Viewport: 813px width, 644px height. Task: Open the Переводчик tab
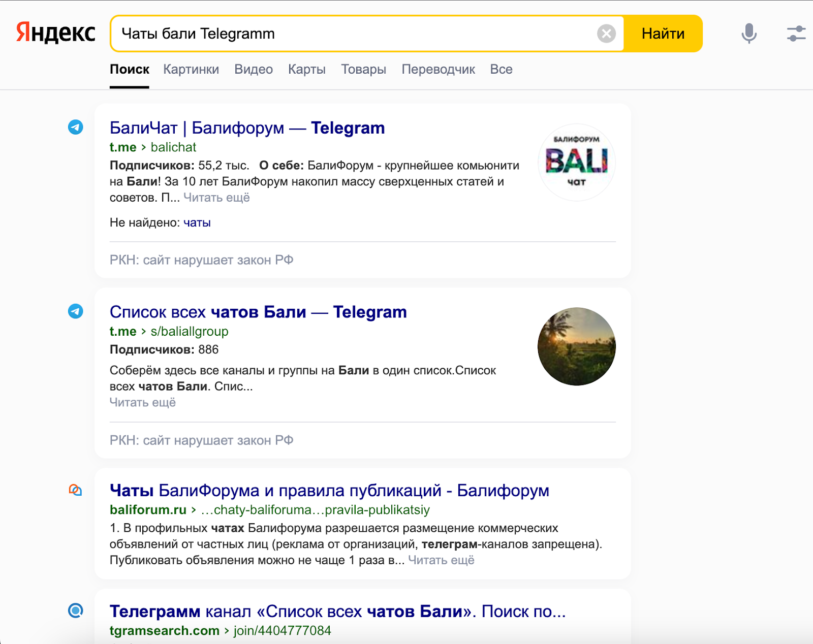[x=439, y=70]
